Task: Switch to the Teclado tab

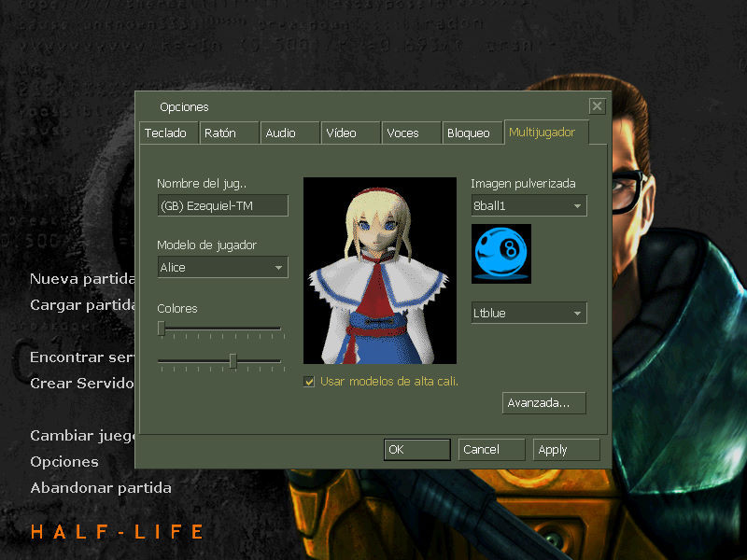Action: pos(168,133)
